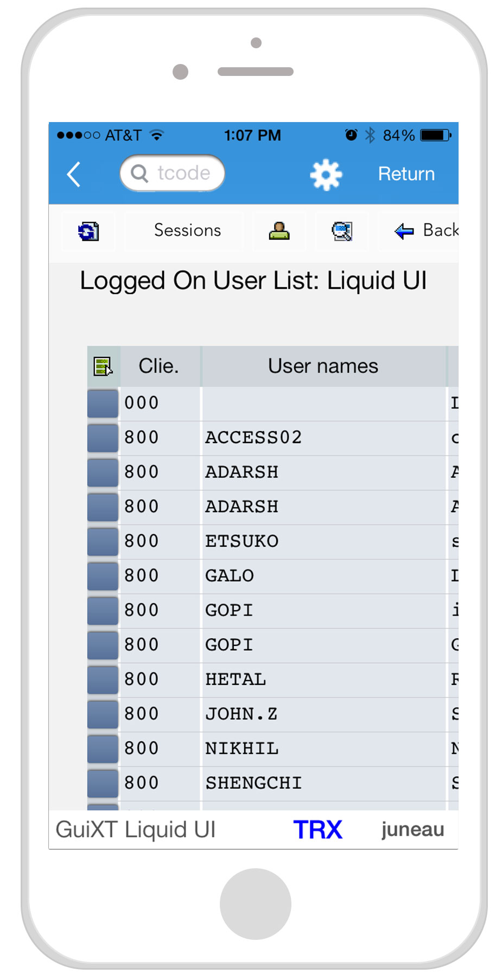Select the row selector for SHENGCHI

[x=103, y=783]
